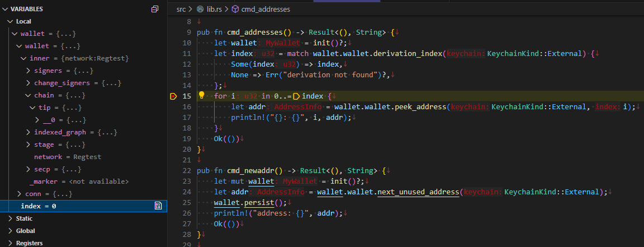Click the inline breakpoint marker before index

coord(296,96)
